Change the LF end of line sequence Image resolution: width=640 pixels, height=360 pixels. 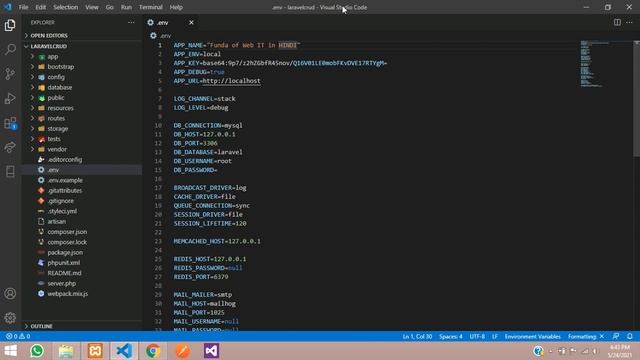click(495, 336)
